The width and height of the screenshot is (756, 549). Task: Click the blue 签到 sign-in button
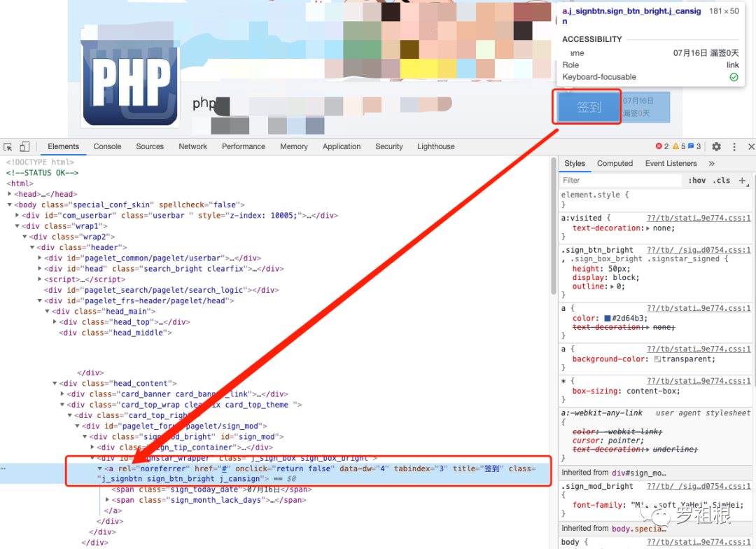coord(589,106)
